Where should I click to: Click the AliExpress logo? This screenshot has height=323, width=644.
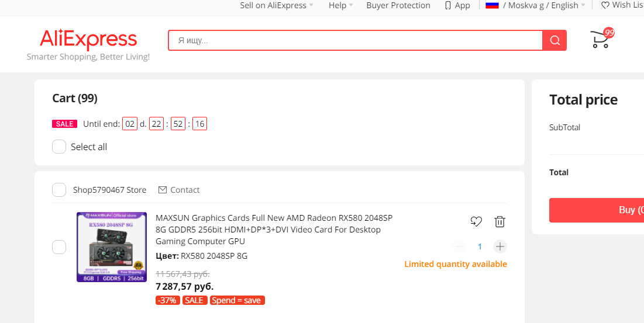click(88, 39)
